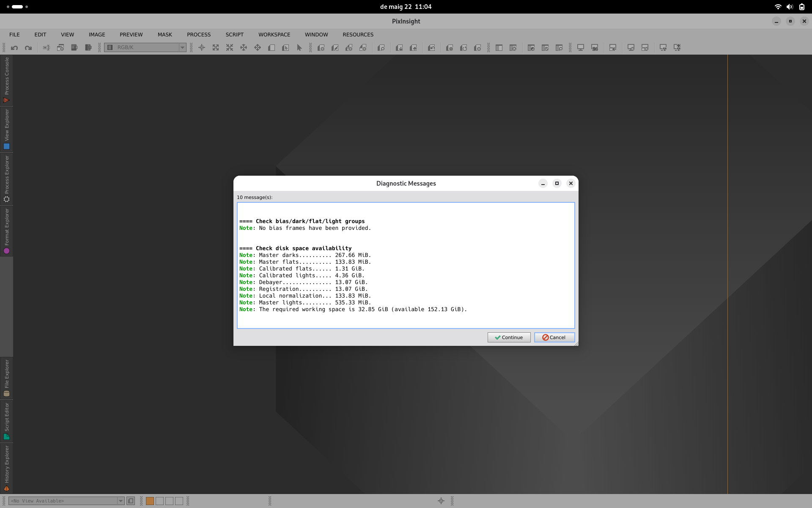The width and height of the screenshot is (812, 508).
Task: Open the FILE menu
Action: point(14,35)
